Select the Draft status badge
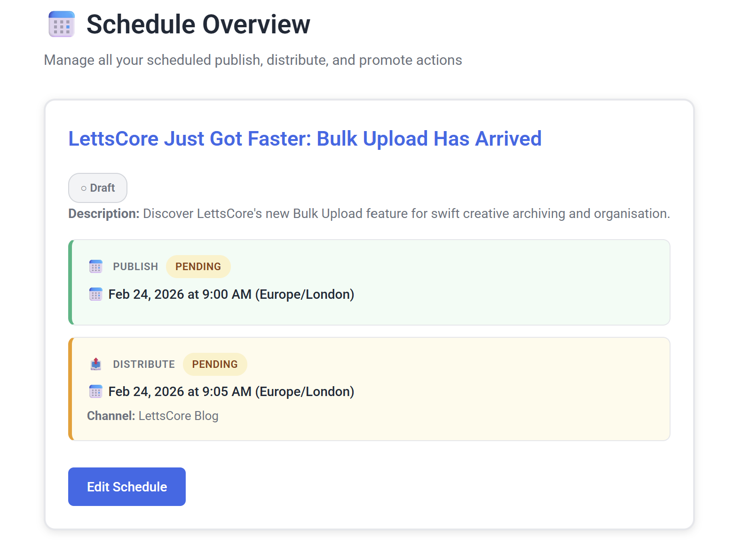 point(98,188)
